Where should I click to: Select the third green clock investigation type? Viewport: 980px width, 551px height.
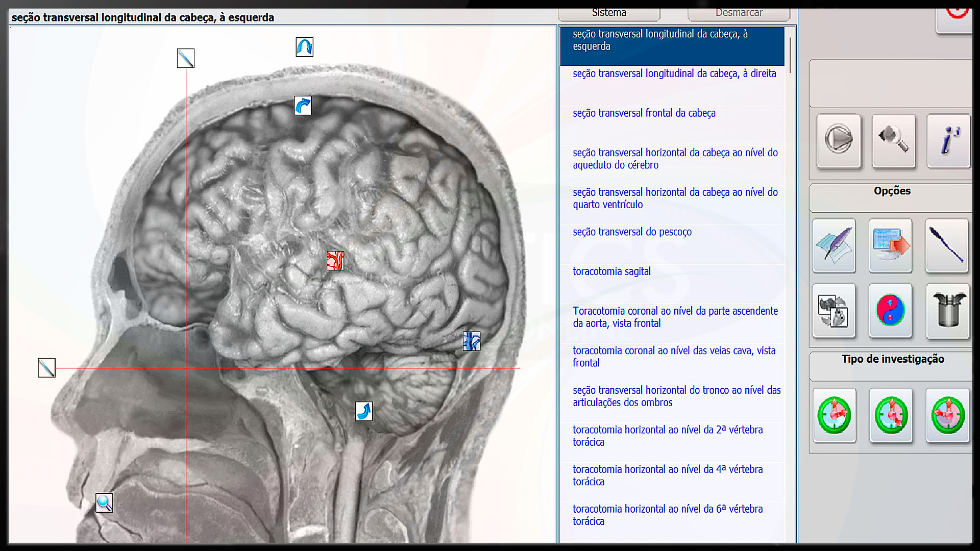pos(948,415)
